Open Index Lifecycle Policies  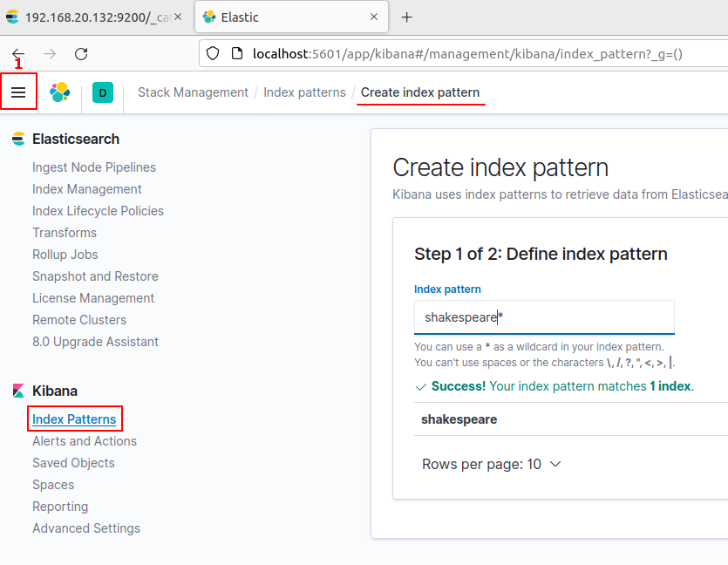(98, 211)
